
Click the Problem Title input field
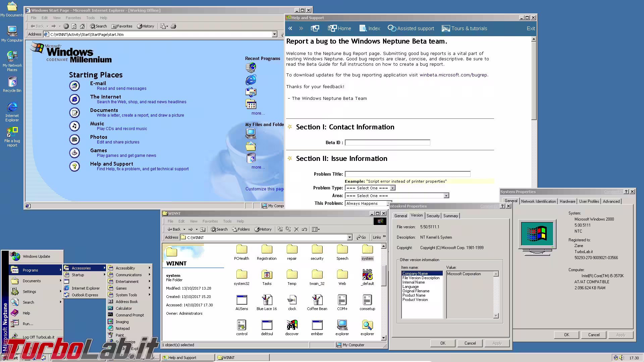tap(408, 174)
